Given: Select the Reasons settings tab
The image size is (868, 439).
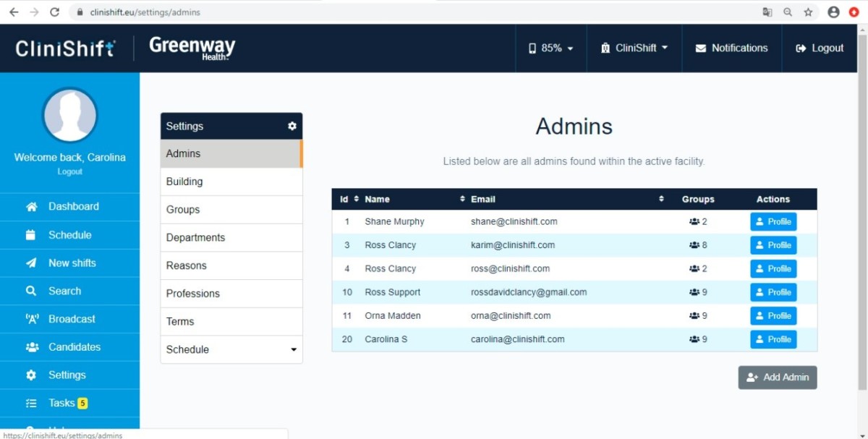Looking at the screenshot, I should pyautogui.click(x=231, y=265).
